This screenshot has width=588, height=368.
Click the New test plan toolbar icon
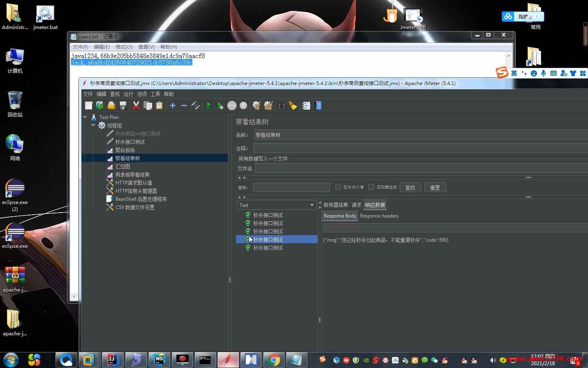(x=89, y=105)
